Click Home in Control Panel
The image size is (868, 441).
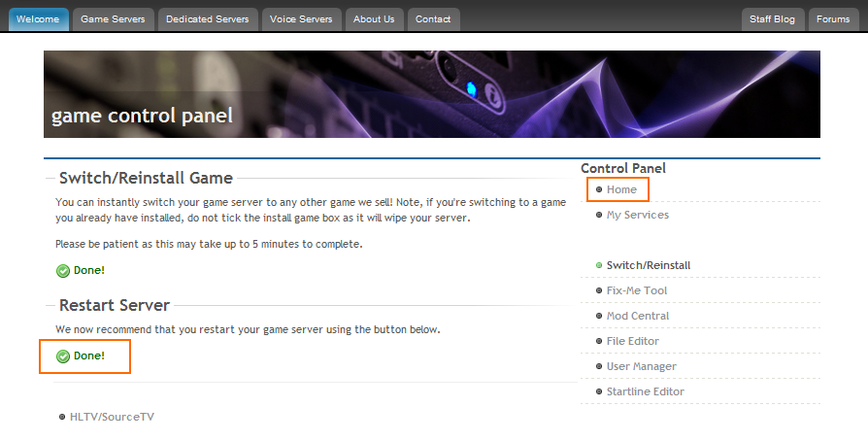coord(621,189)
